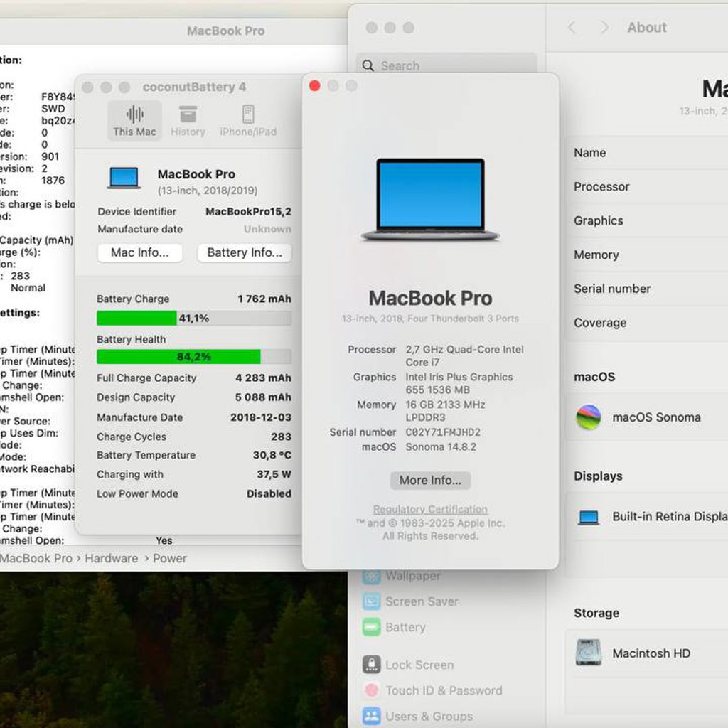The height and width of the screenshot is (728, 728).
Task: Open Battery in Settings sidebar
Action: point(395,627)
